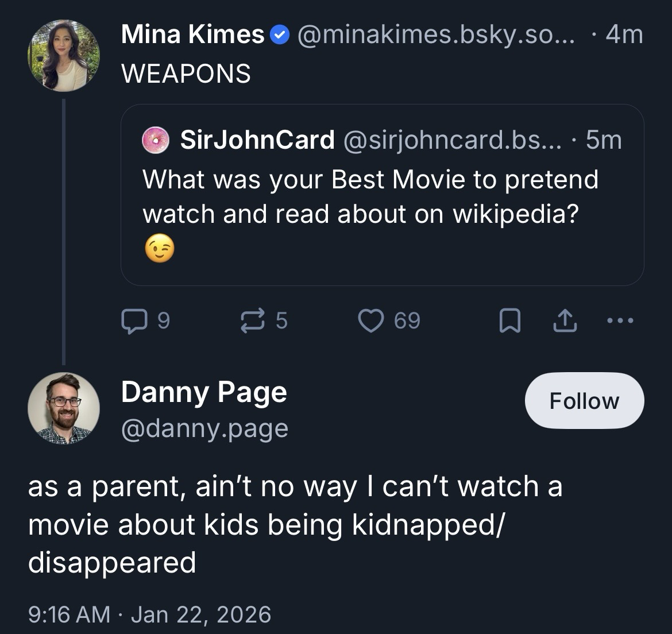Screen dimensions: 672x634
Task: Click the @sirjohncard.bs... handle
Action: click(453, 140)
